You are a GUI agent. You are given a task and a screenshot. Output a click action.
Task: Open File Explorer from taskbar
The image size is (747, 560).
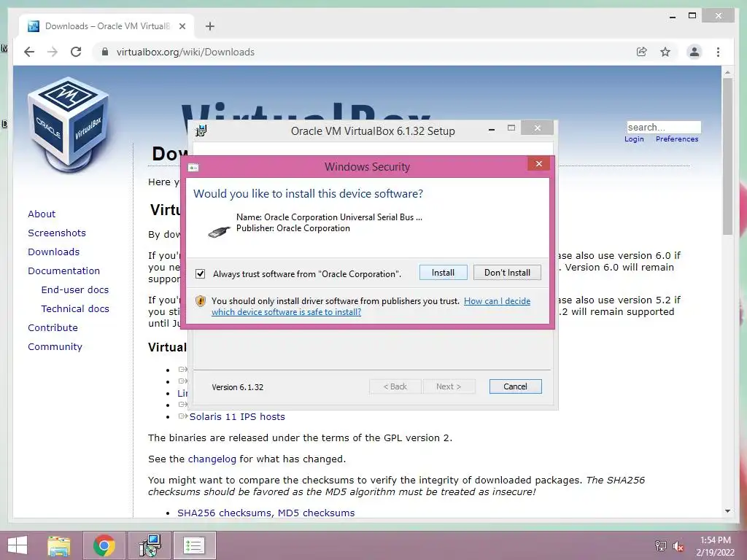58,545
